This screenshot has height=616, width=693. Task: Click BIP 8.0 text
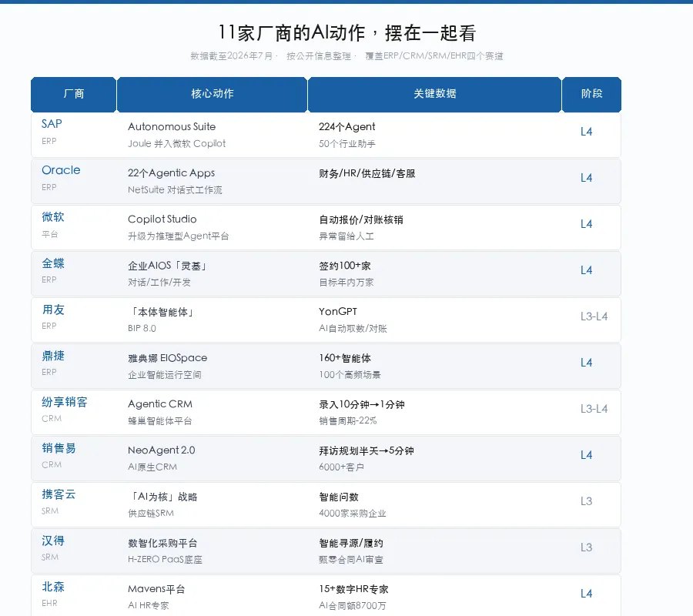142,328
